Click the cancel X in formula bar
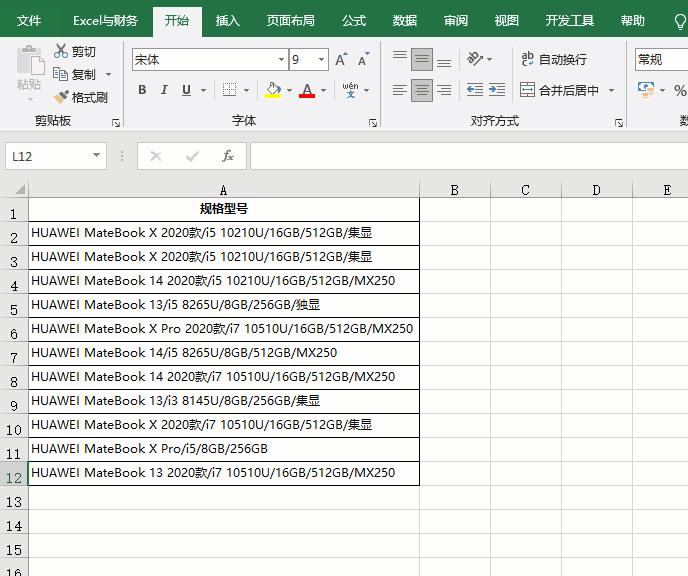688x576 pixels. click(x=156, y=156)
